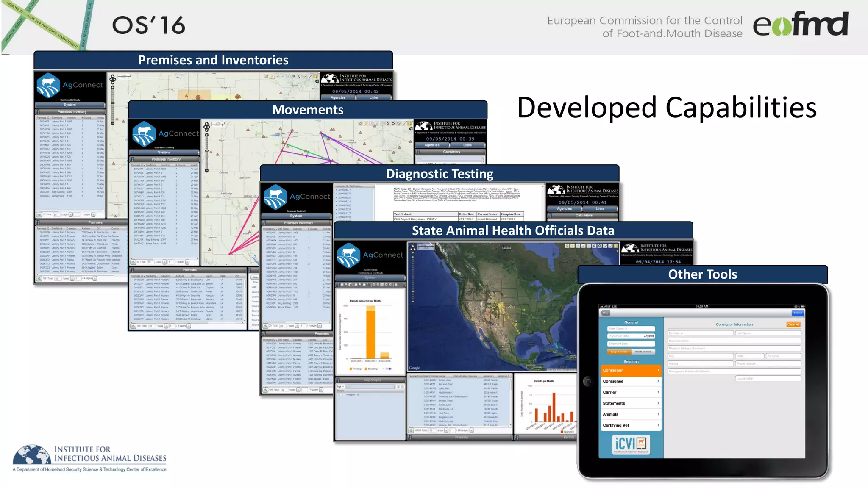Open the Consignee section chevron
The height and width of the screenshot is (488, 868).
(x=658, y=381)
